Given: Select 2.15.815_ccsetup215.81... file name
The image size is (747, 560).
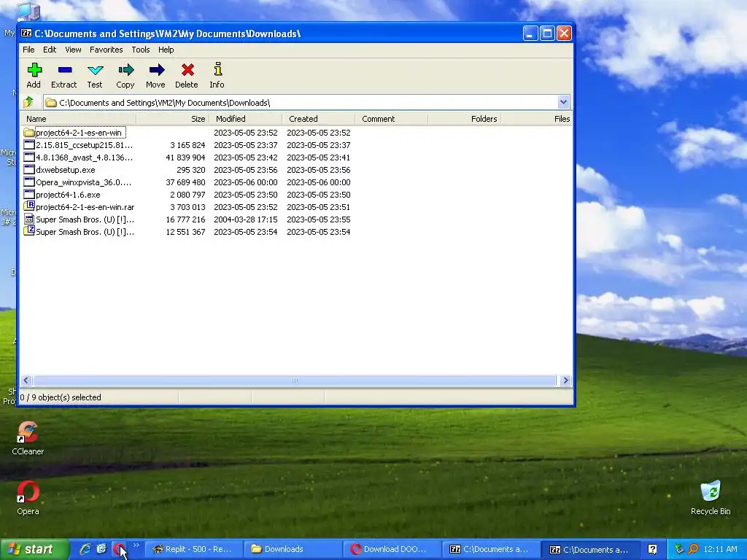Looking at the screenshot, I should [84, 145].
